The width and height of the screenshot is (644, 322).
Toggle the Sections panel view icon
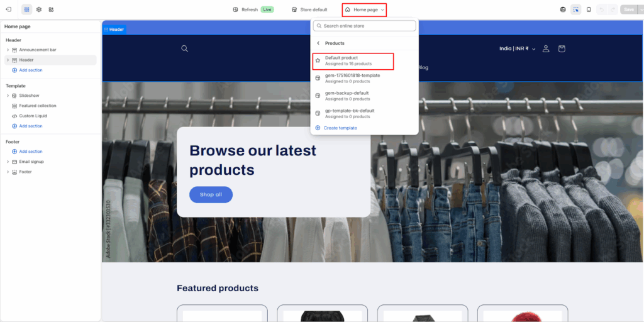26,9
